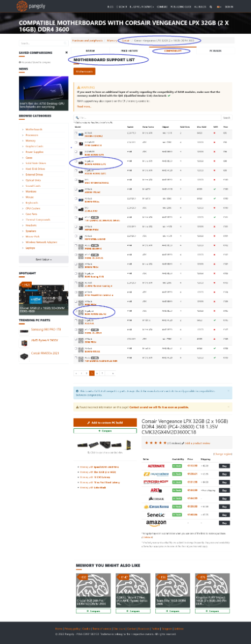The image size is (251, 644).
Task: Open the Compatibility tab
Action: (x=164, y=50)
